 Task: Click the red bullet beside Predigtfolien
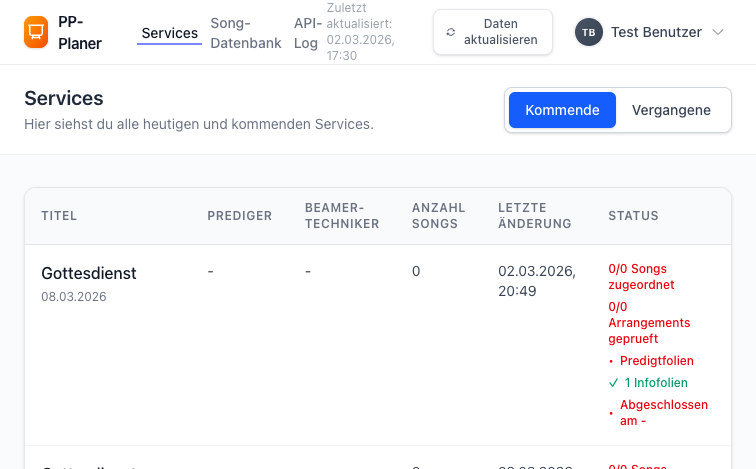pyautogui.click(x=612, y=361)
